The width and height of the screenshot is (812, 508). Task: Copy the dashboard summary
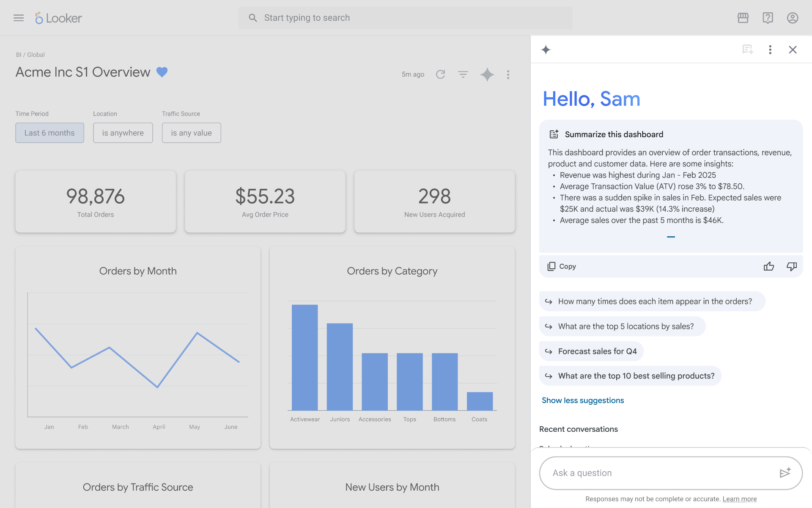click(561, 266)
